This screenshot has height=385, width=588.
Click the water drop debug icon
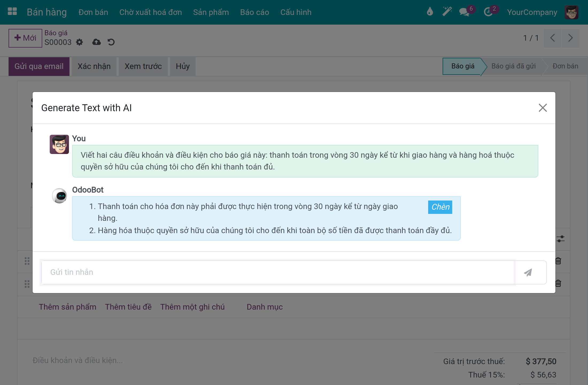click(430, 12)
